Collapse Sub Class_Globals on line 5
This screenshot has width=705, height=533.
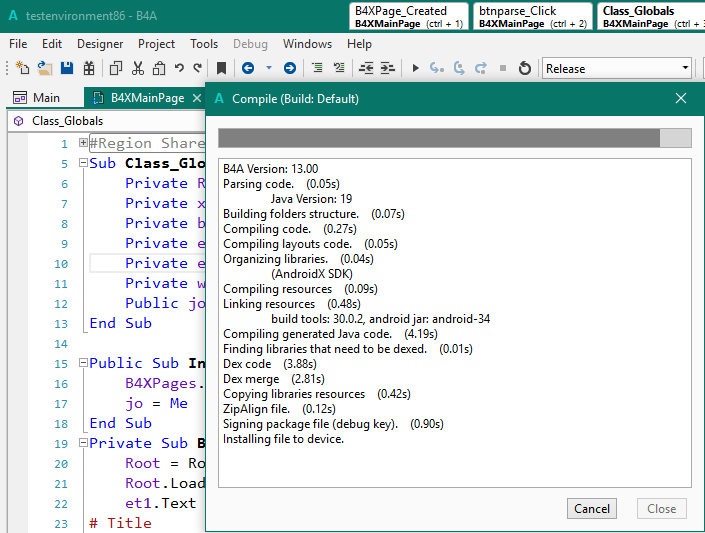83,163
